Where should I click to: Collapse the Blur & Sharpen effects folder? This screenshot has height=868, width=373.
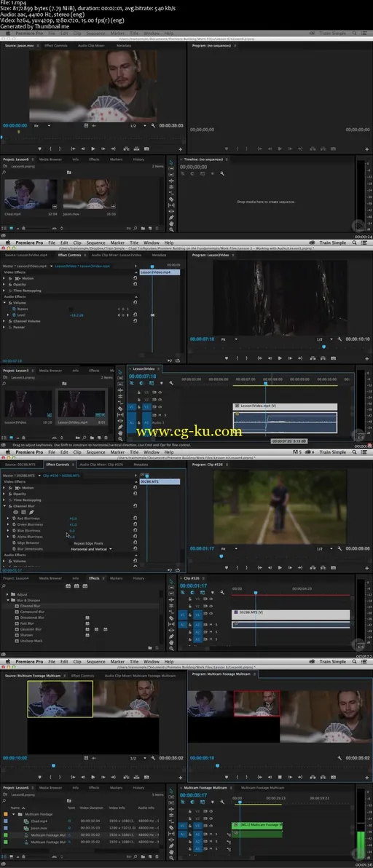tap(8, 600)
